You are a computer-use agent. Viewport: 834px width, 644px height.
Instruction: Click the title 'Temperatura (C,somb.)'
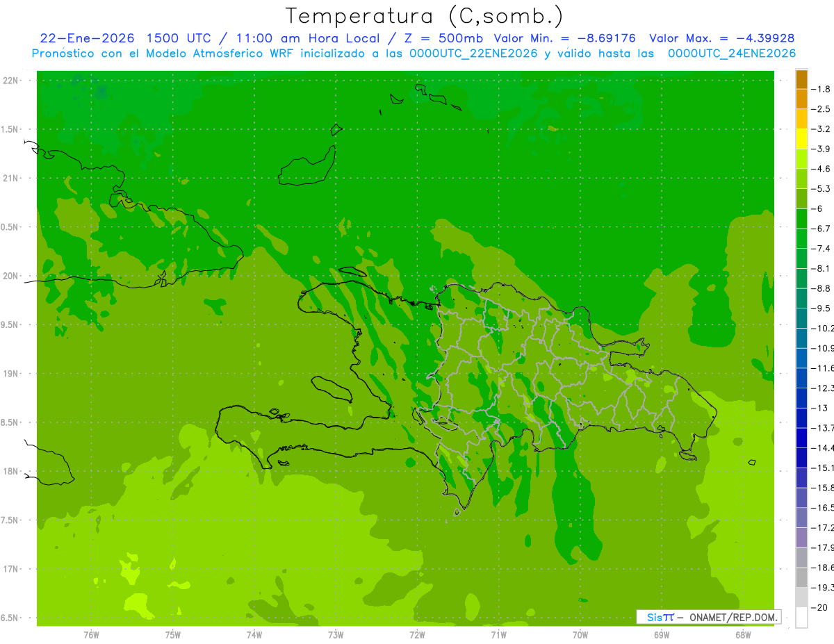(x=424, y=16)
